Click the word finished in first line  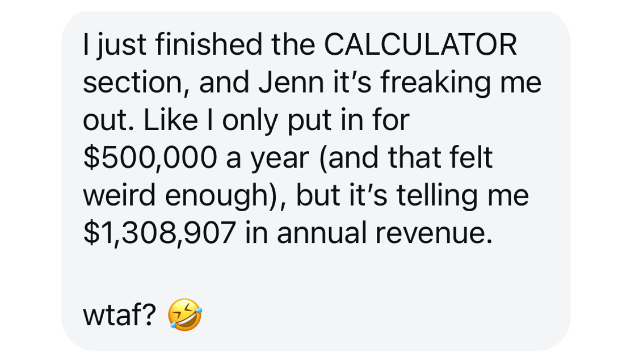coord(208,46)
